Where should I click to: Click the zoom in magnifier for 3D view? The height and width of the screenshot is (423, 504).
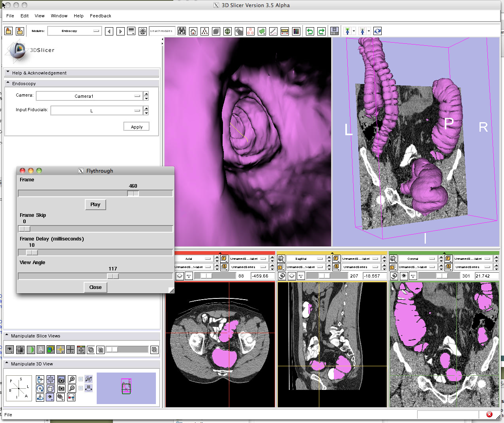pyautogui.click(x=72, y=379)
